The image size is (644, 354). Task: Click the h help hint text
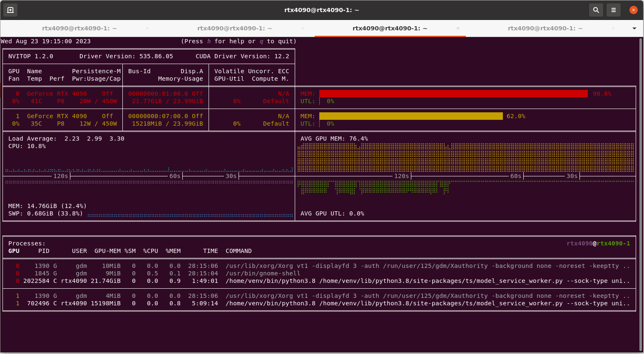pos(210,41)
